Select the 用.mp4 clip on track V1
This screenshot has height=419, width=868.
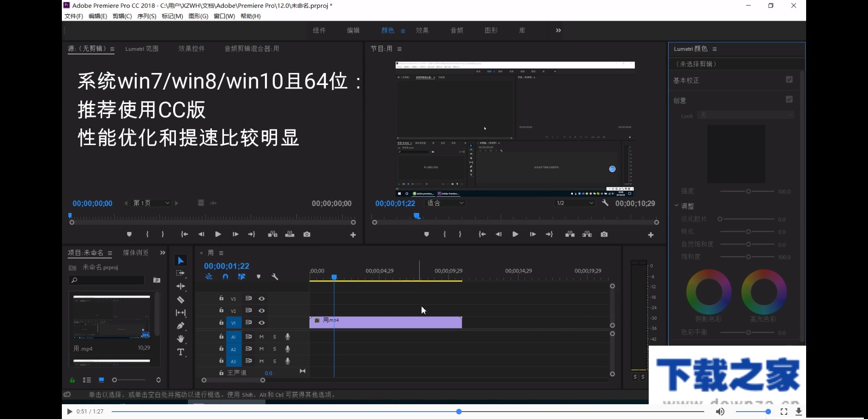[x=385, y=322]
